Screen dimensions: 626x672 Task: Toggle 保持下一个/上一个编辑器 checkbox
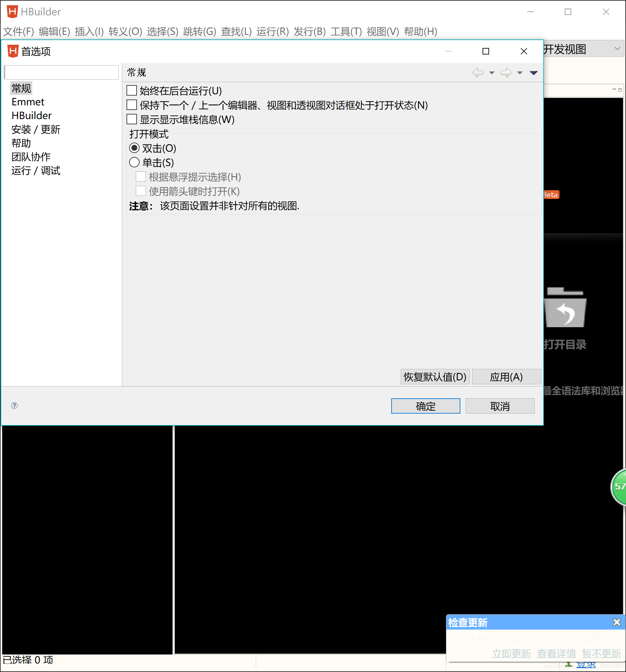point(131,105)
